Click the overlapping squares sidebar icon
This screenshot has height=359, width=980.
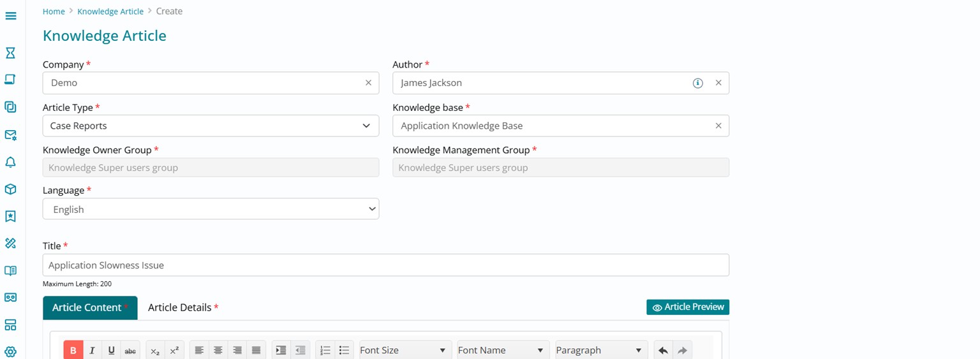pos(10,107)
